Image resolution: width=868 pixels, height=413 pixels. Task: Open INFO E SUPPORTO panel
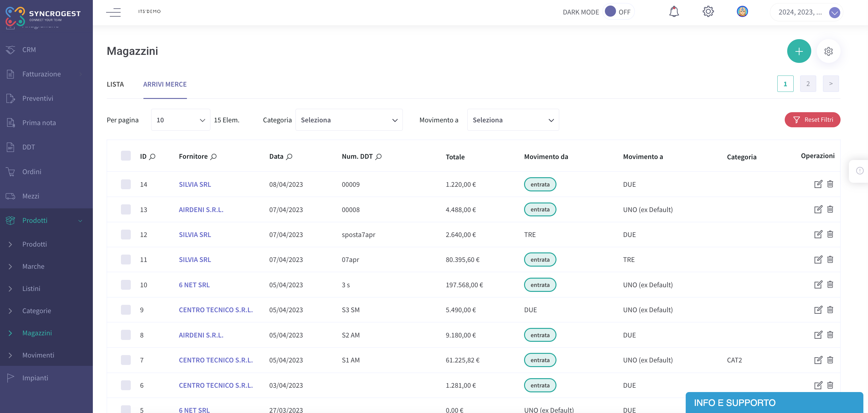click(x=774, y=403)
